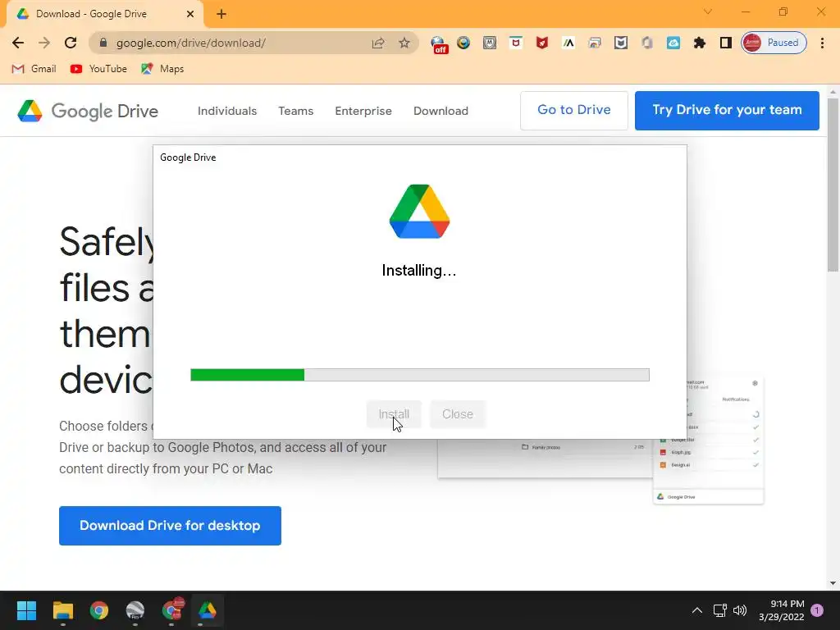840x630 pixels.
Task: Open the Windows Start menu
Action: pos(26,610)
